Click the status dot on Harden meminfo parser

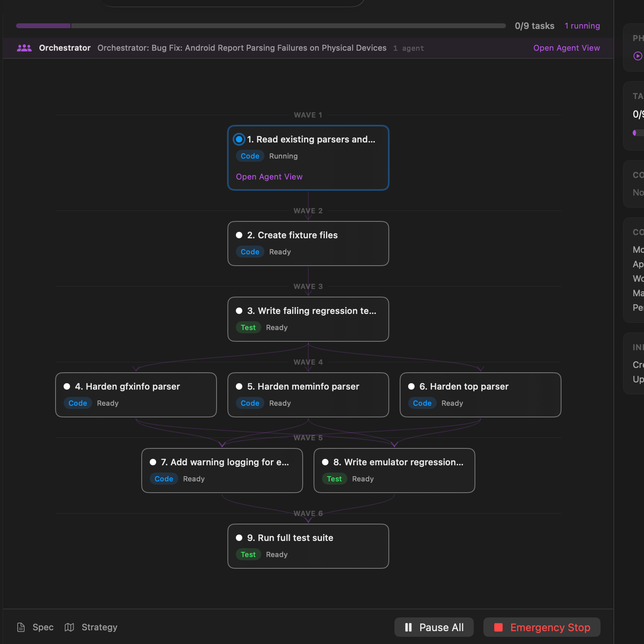click(x=239, y=386)
